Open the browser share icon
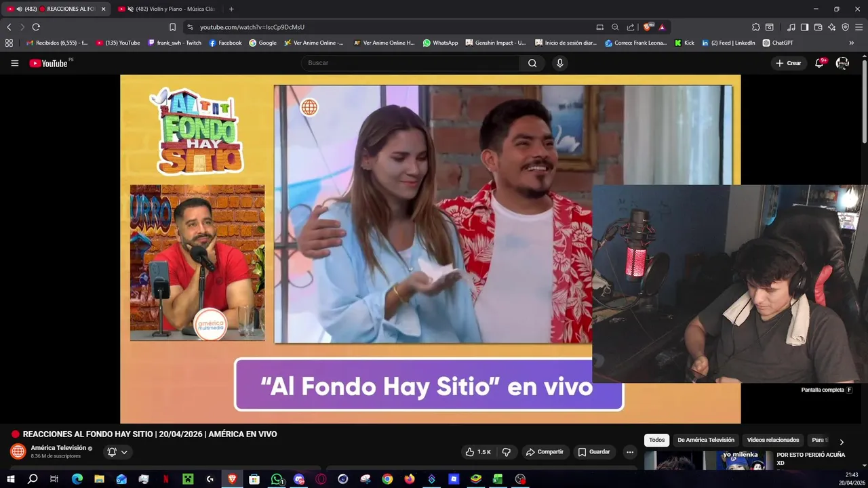This screenshot has width=868, height=488. click(x=631, y=27)
